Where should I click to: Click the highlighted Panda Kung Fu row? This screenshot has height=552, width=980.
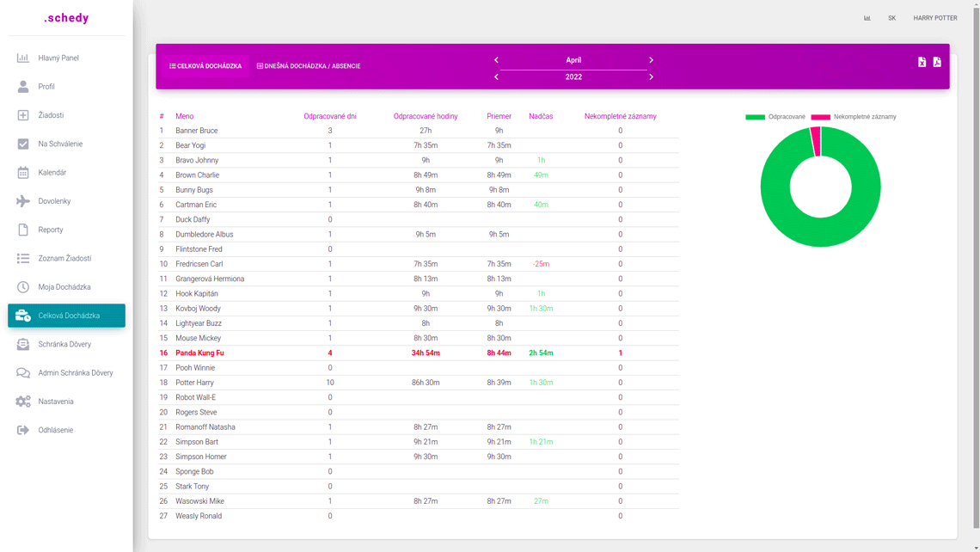[x=199, y=353]
